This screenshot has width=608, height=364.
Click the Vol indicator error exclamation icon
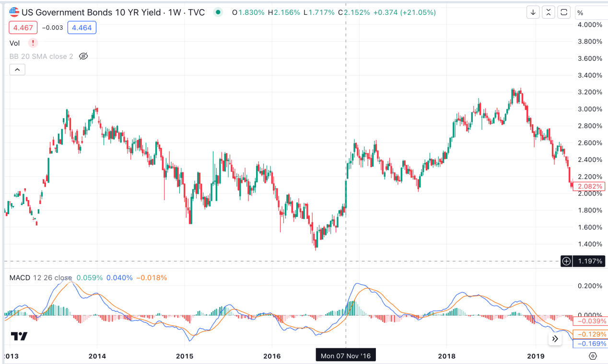(32, 43)
